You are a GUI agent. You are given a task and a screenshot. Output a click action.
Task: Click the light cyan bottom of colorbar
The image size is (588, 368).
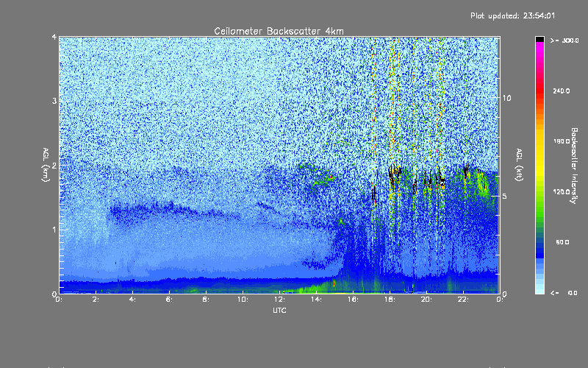(x=539, y=290)
